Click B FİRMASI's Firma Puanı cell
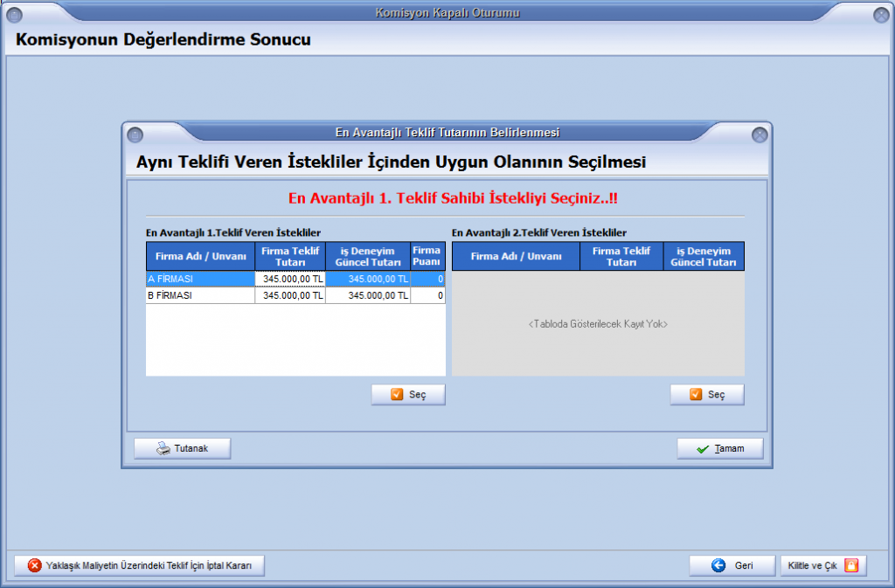 tap(427, 296)
